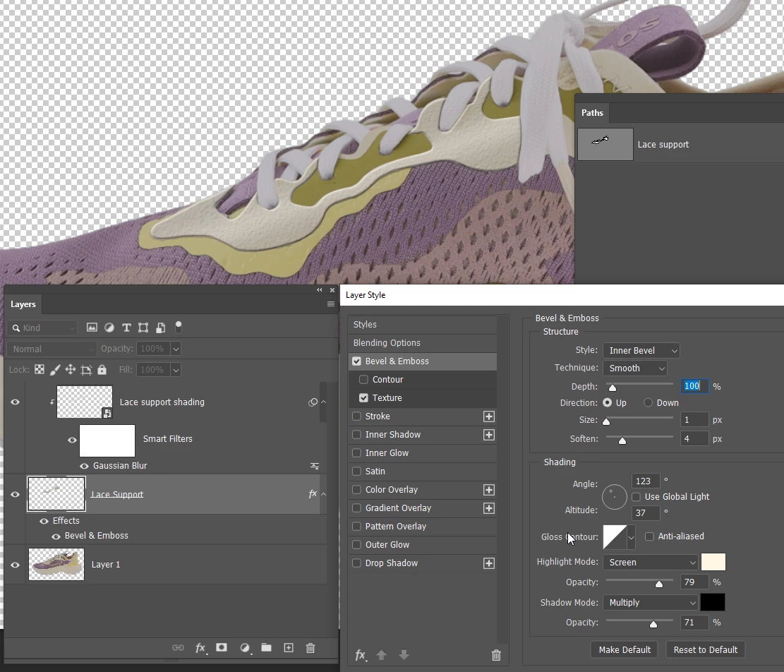The height and width of the screenshot is (672, 784).
Task: Filter layers by smart object icon
Action: tap(160, 328)
